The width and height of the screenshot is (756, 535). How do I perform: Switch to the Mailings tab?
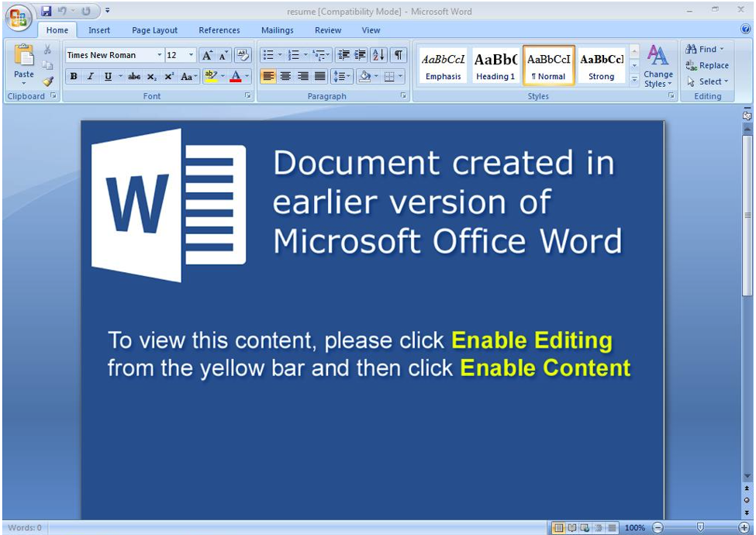(278, 30)
